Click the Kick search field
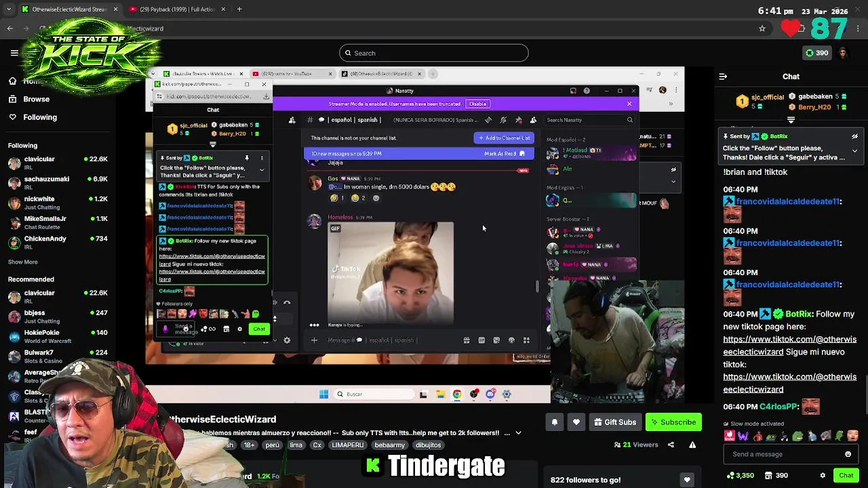This screenshot has height=488, width=868. click(x=434, y=53)
